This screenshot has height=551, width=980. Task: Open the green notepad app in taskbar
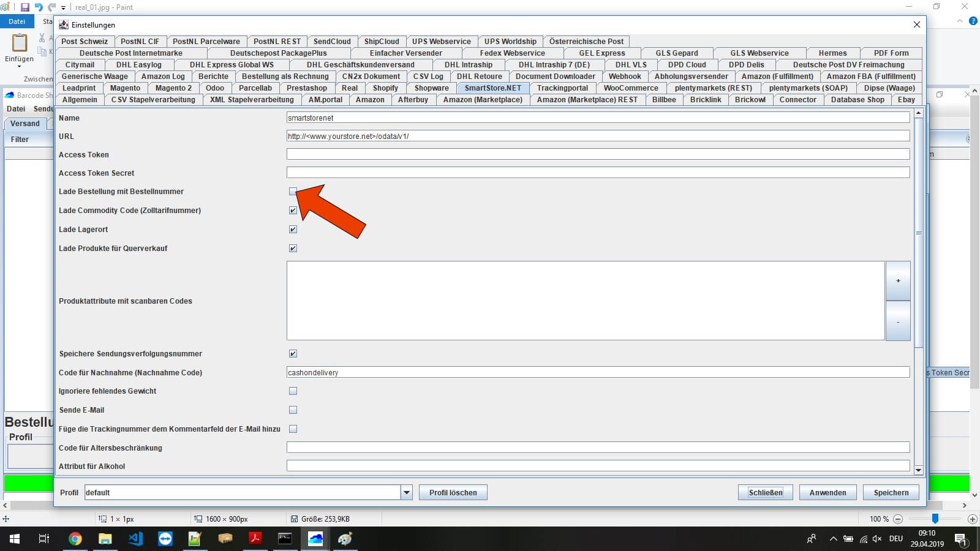point(195,539)
